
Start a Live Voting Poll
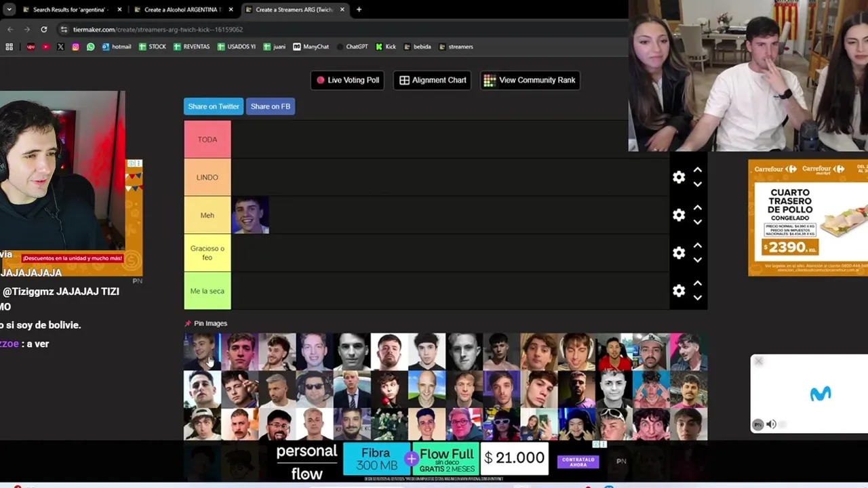point(347,80)
